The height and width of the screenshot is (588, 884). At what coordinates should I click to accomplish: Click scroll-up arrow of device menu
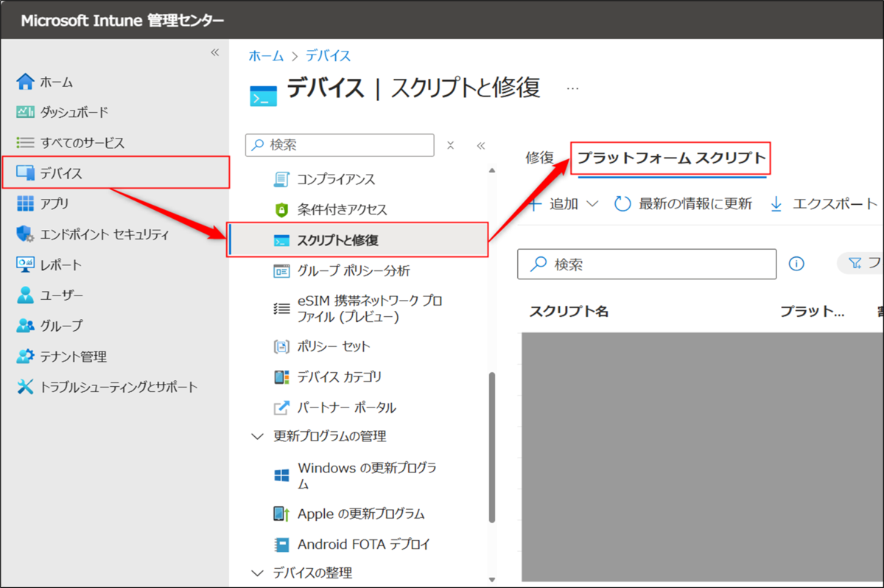pos(493,172)
